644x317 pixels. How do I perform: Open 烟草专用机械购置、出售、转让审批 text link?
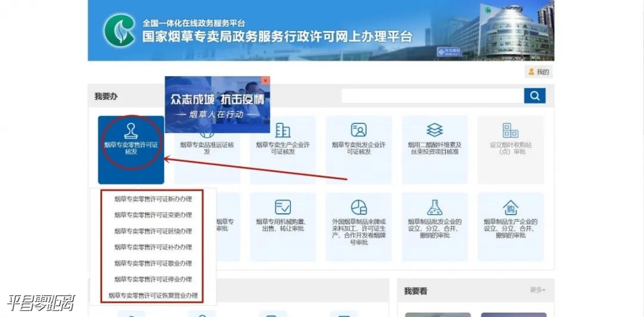pyautogui.click(x=283, y=225)
